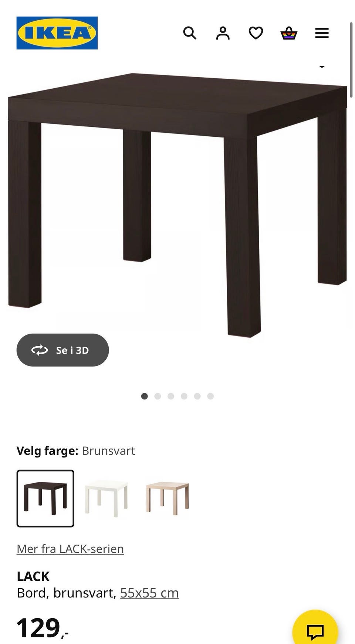Open the Mer fra LACK-serien link
The height and width of the screenshot is (644, 355).
point(70,549)
